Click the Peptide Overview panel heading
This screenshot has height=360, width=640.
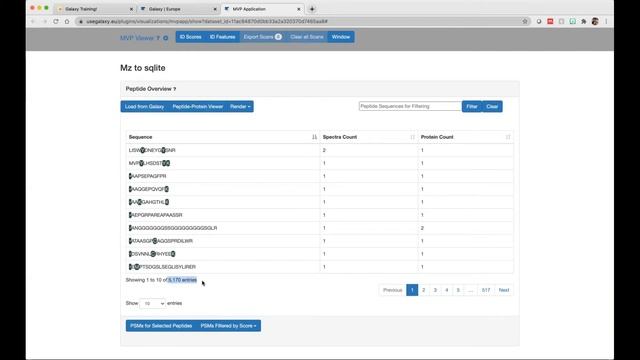click(x=151, y=89)
